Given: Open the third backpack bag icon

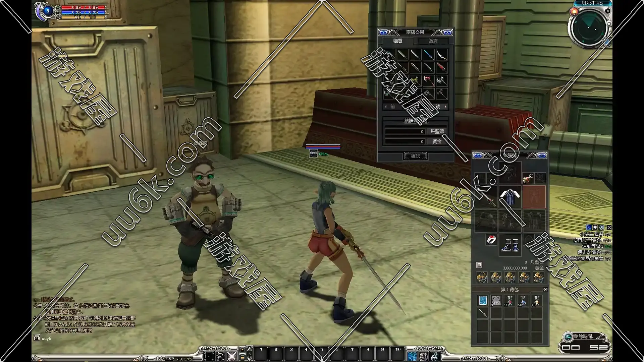Looking at the screenshot, I should (x=510, y=278).
